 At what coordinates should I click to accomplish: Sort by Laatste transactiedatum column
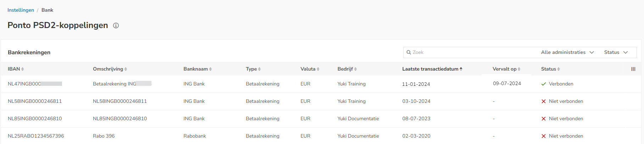(x=432, y=69)
